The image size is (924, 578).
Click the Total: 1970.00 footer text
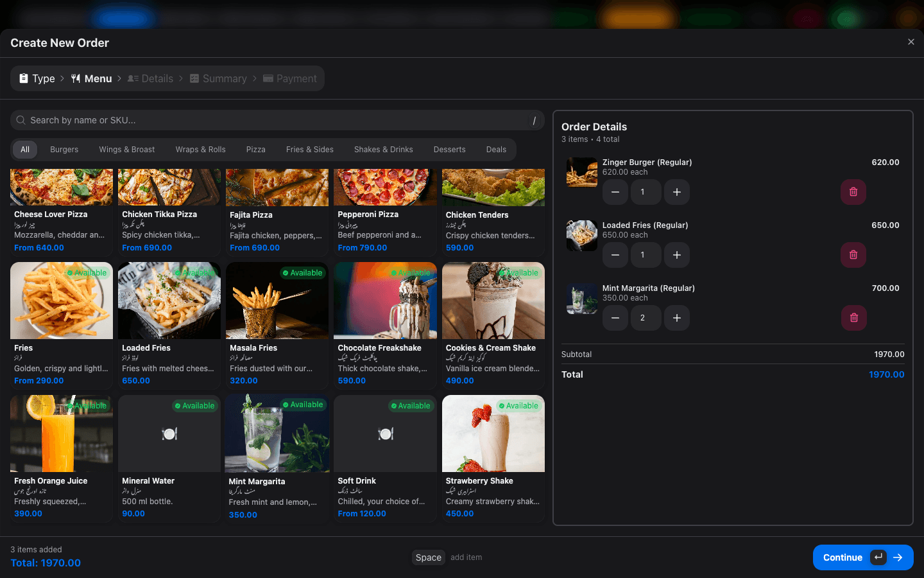click(x=46, y=563)
